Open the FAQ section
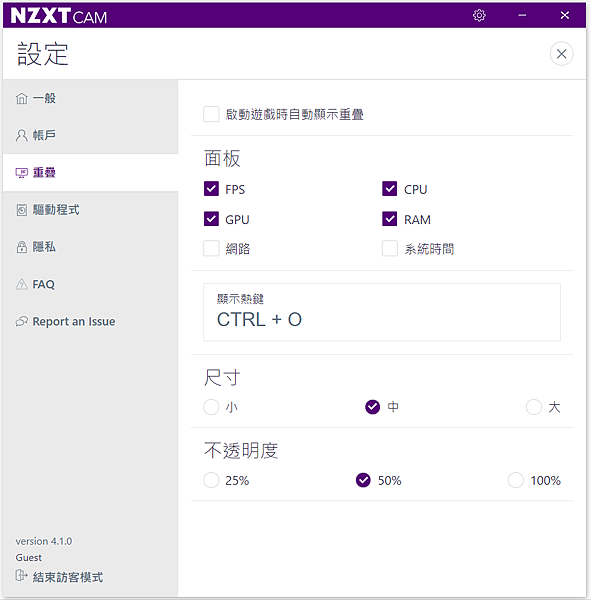Screen dimensions: 591x600 pyautogui.click(x=90, y=284)
